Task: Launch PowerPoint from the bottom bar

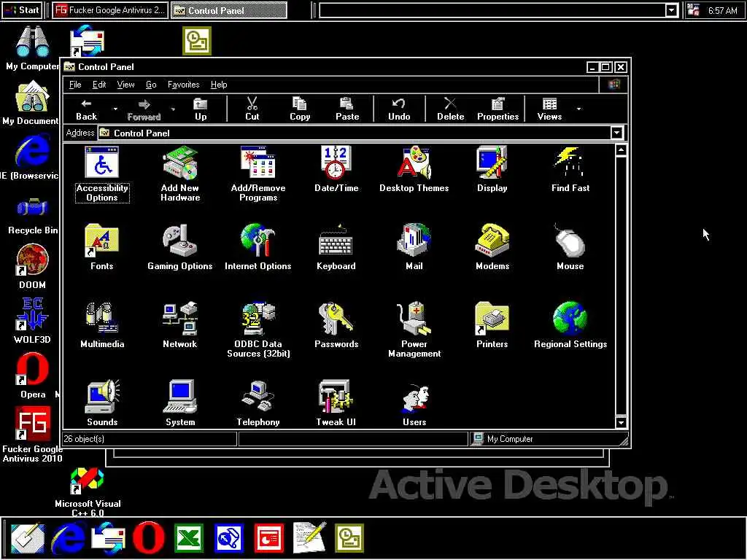Action: (x=269, y=538)
